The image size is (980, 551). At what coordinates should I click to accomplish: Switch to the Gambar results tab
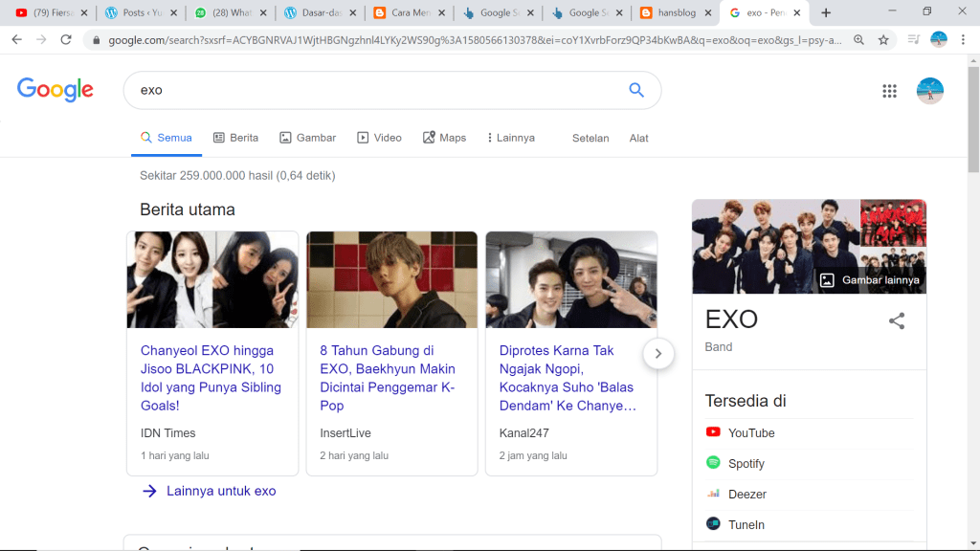coord(308,138)
